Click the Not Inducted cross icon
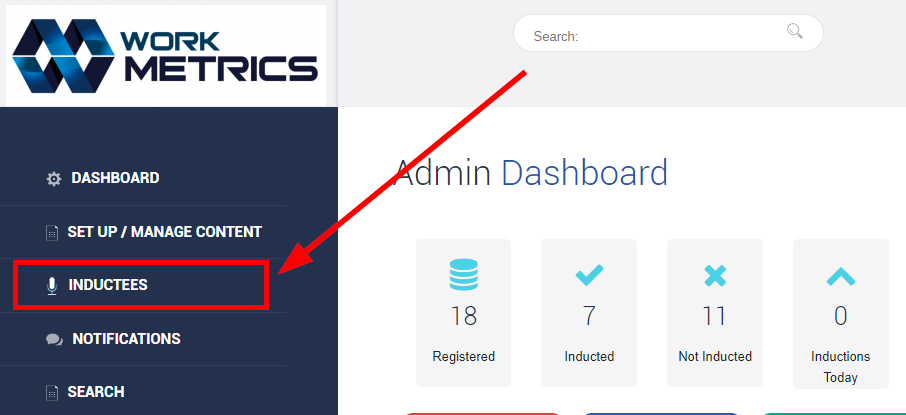This screenshot has height=415, width=906. tap(715, 275)
